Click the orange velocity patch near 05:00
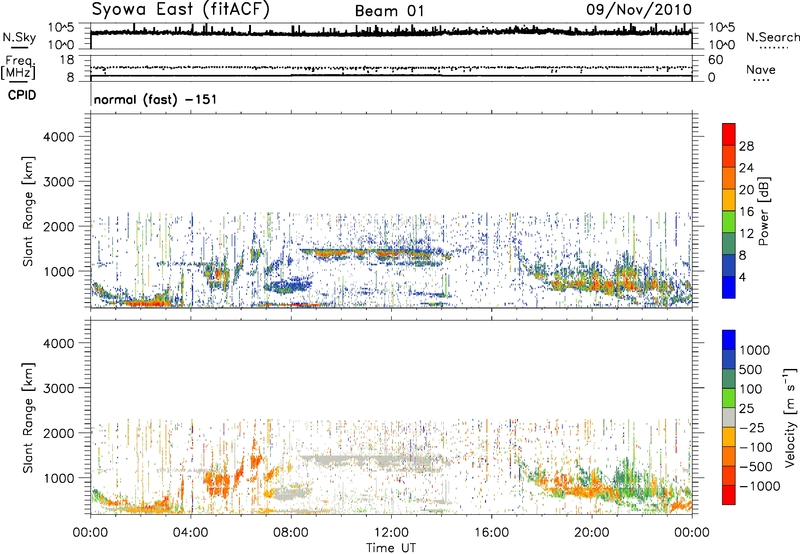The height and width of the screenshot is (554, 800). click(x=218, y=482)
